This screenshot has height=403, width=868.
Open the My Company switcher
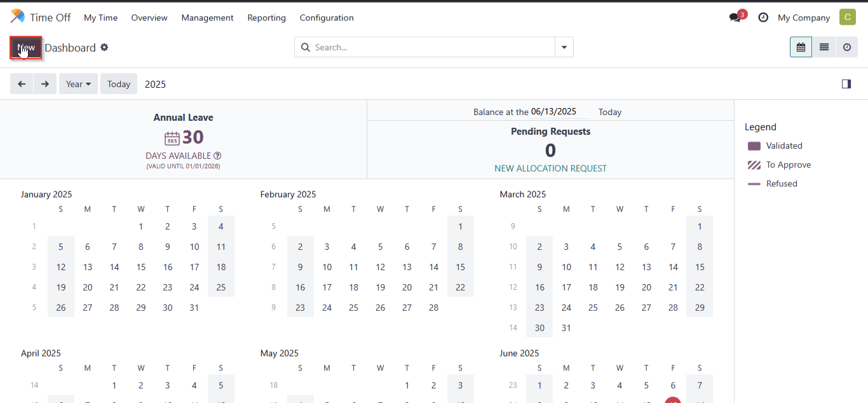click(x=804, y=18)
